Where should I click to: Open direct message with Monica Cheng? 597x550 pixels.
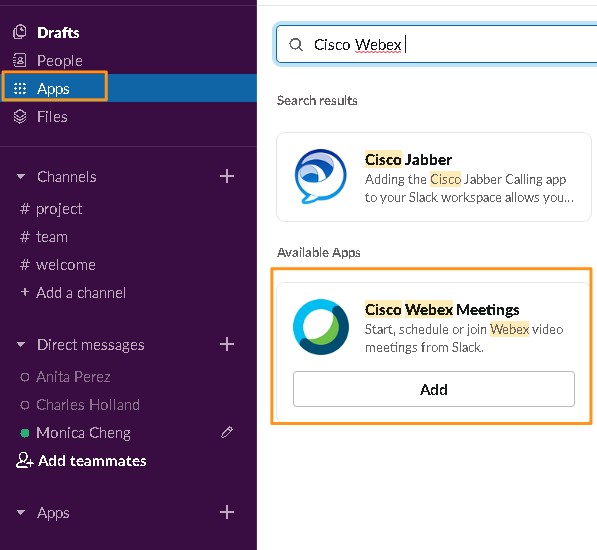(128, 433)
